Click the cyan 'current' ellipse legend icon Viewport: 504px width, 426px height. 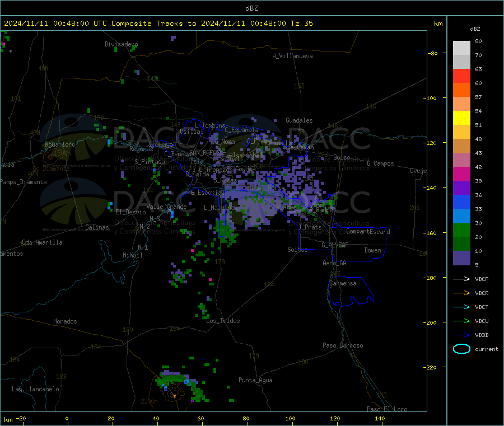tap(461, 349)
